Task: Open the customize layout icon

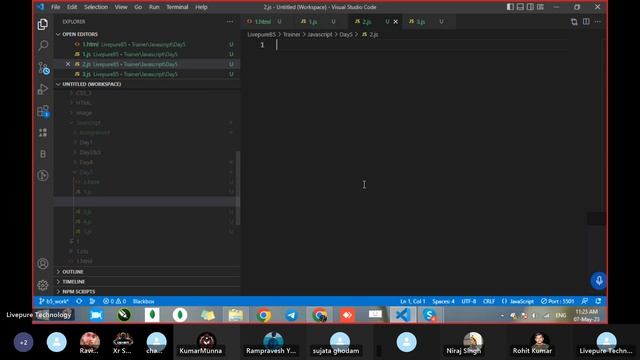Action: [540, 7]
